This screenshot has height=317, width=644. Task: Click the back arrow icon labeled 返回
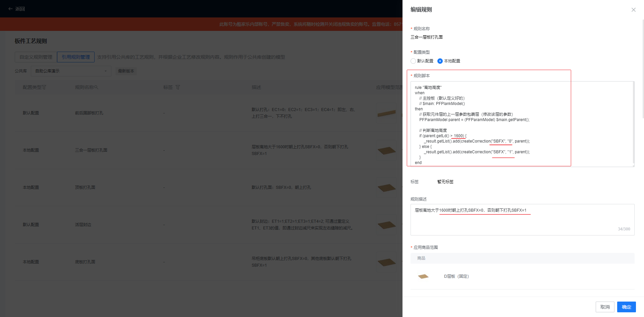[11, 9]
